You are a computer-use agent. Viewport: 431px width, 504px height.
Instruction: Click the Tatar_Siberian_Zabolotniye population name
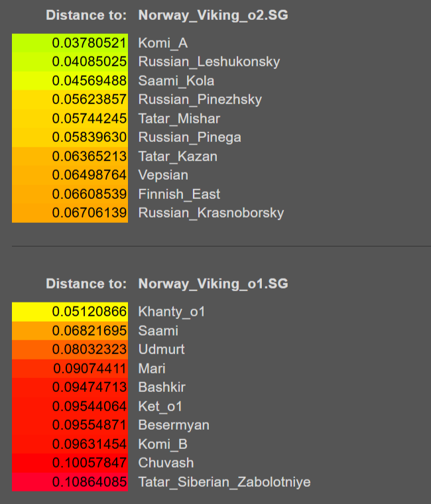click(224, 482)
